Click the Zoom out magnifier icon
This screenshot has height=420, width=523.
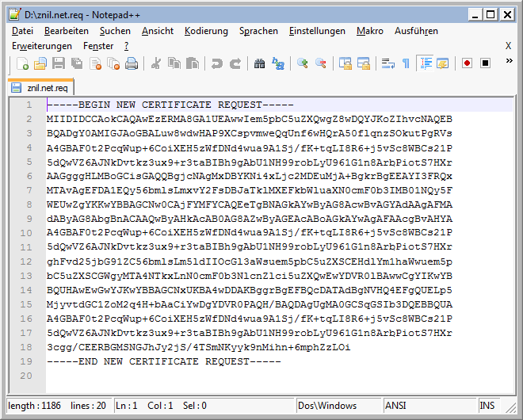coord(320,63)
